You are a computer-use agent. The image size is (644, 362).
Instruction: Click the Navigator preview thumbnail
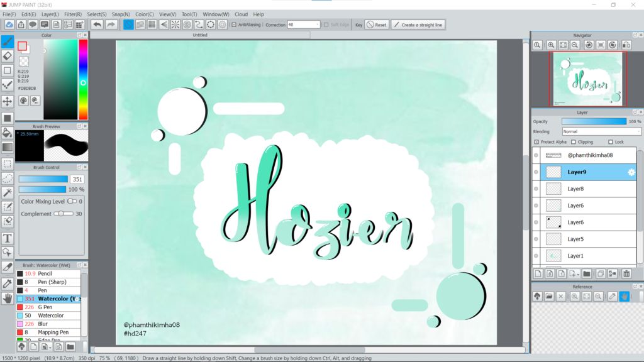pos(588,79)
